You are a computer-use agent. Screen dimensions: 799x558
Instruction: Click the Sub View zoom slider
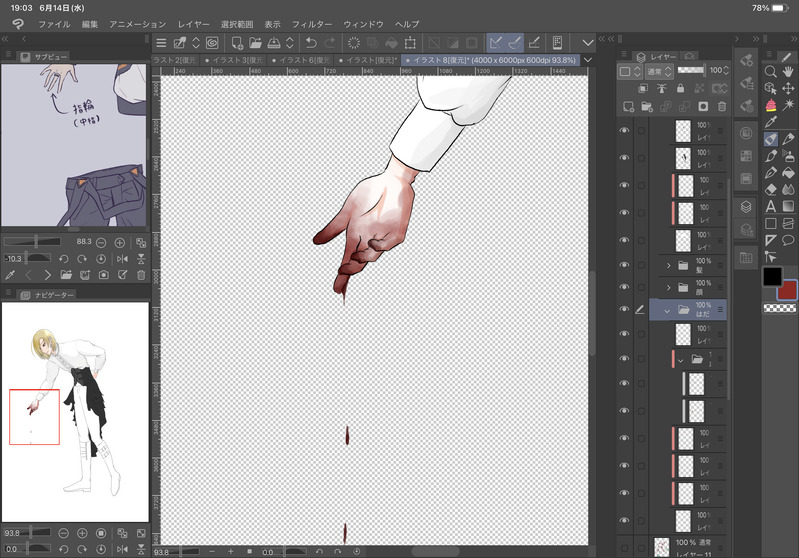[32, 242]
